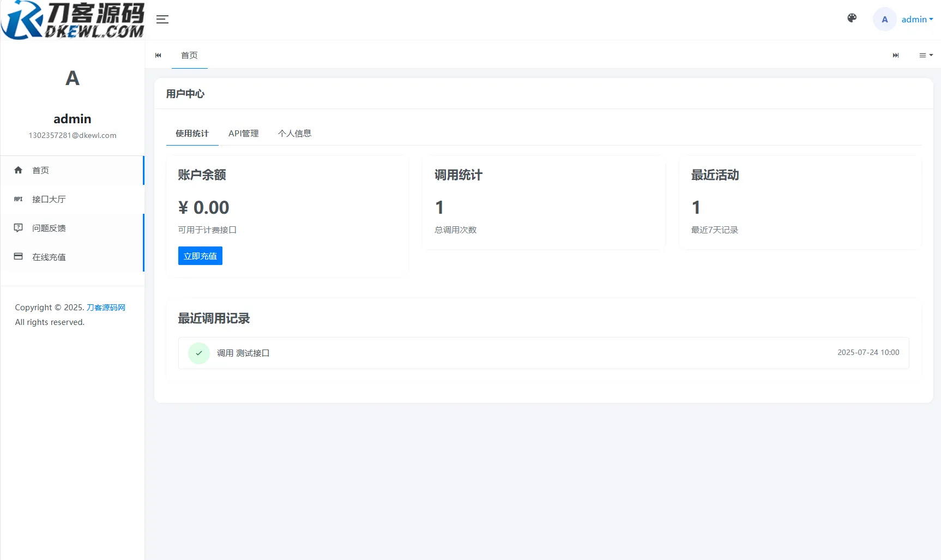Select the 使用统计 tab
Screen dimensions: 941x560
coord(191,133)
